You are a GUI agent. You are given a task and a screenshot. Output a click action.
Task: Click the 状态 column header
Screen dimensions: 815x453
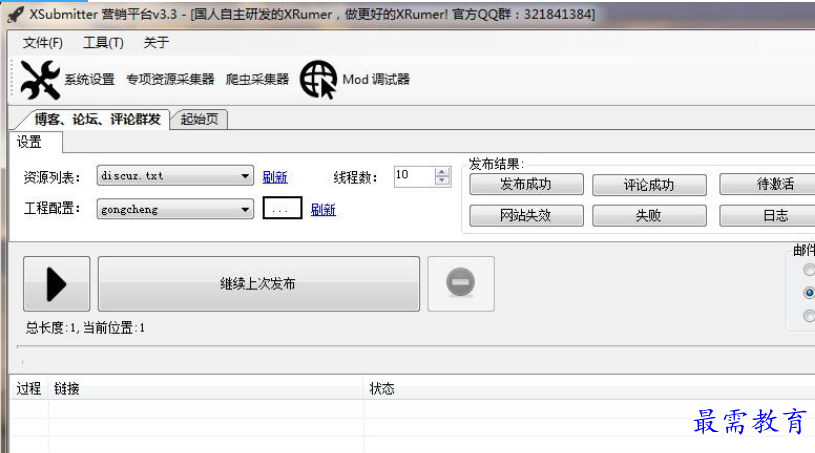click(x=589, y=388)
